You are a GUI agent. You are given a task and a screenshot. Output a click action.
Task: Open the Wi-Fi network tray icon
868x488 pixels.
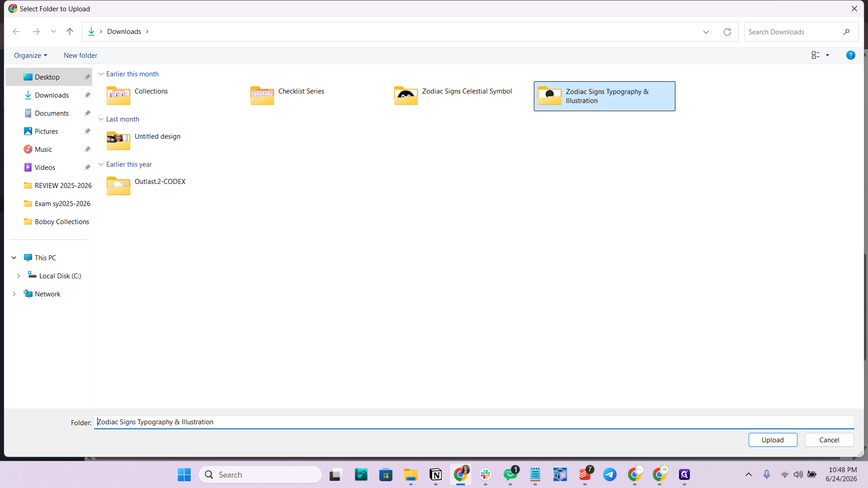785,474
